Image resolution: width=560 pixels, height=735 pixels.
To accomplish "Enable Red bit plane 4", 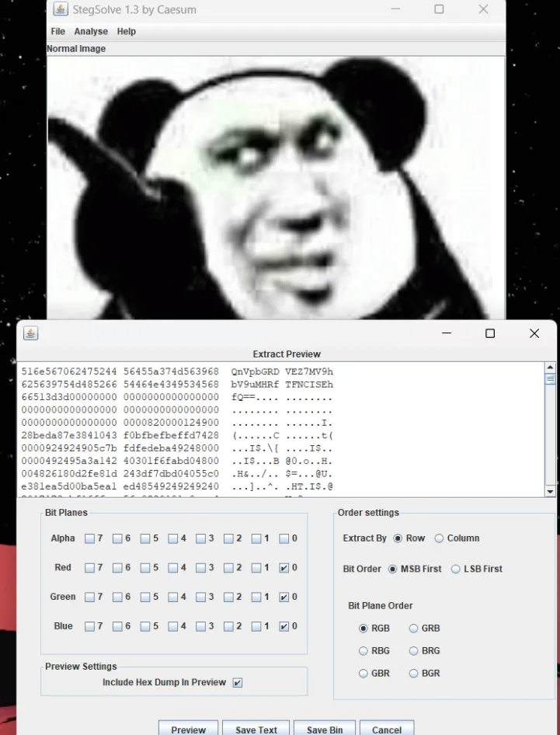I will coord(173,568).
